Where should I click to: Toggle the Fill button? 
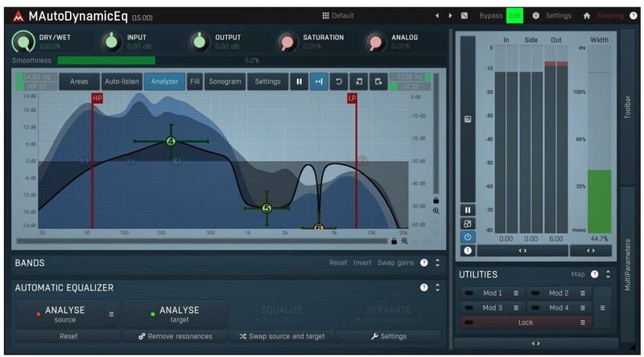(x=195, y=82)
